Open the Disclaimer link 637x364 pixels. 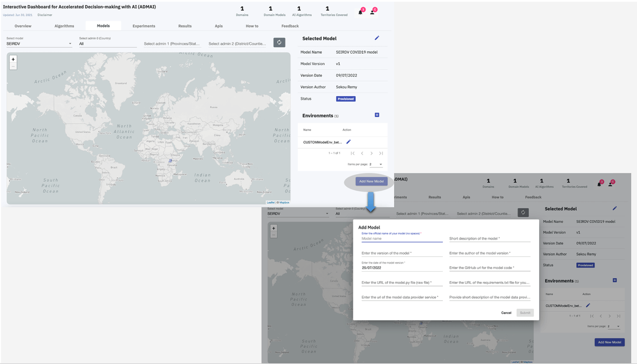pos(45,15)
